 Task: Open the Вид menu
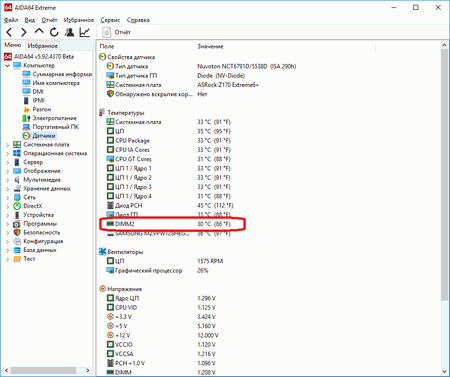(x=30, y=20)
